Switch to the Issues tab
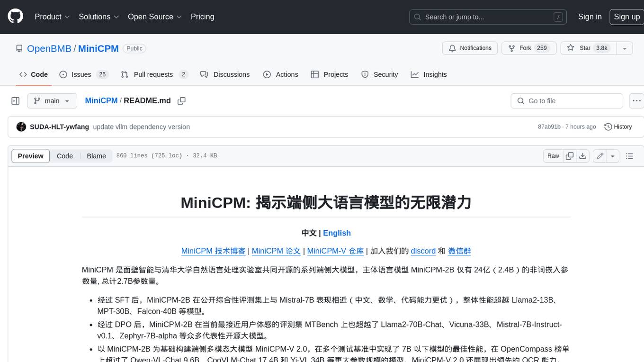Image resolution: width=644 pixels, height=362 pixels. click(x=84, y=74)
